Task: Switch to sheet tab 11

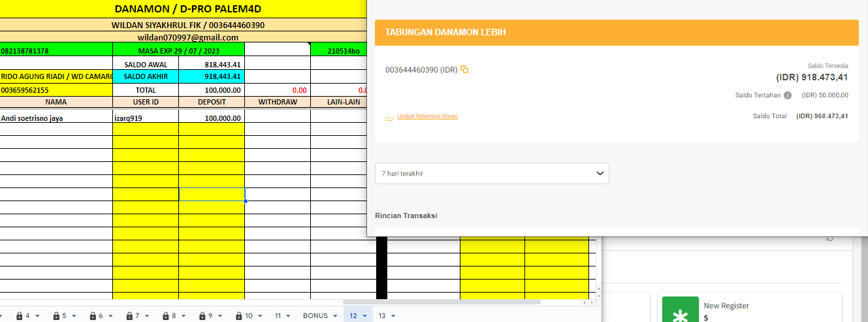Action: (278, 316)
